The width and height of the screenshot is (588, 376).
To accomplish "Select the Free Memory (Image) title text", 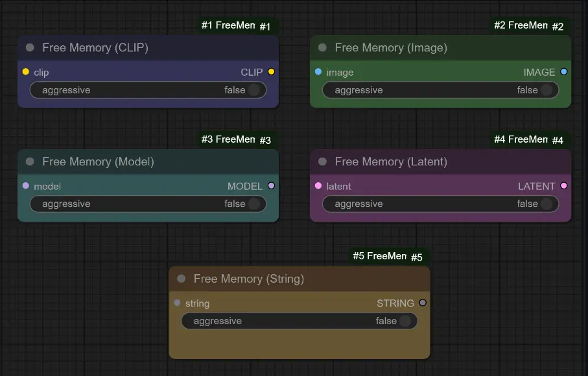I will (391, 47).
